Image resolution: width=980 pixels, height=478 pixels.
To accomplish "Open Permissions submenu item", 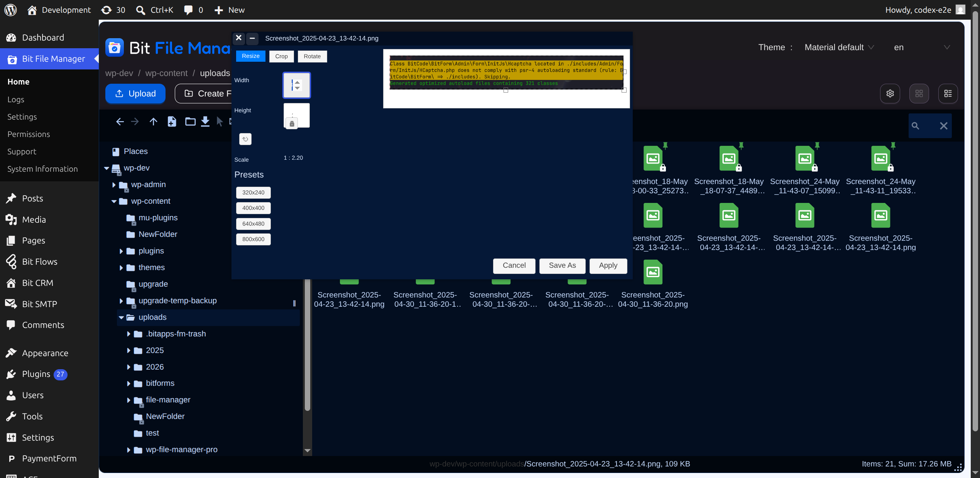I will tap(29, 134).
